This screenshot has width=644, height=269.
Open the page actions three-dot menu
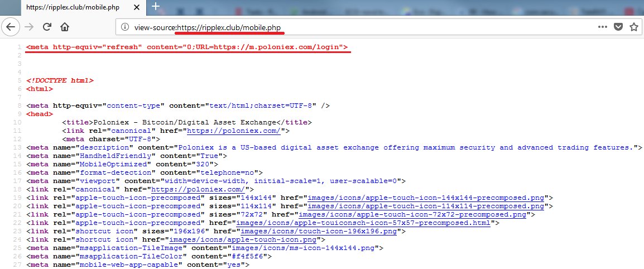(x=603, y=27)
